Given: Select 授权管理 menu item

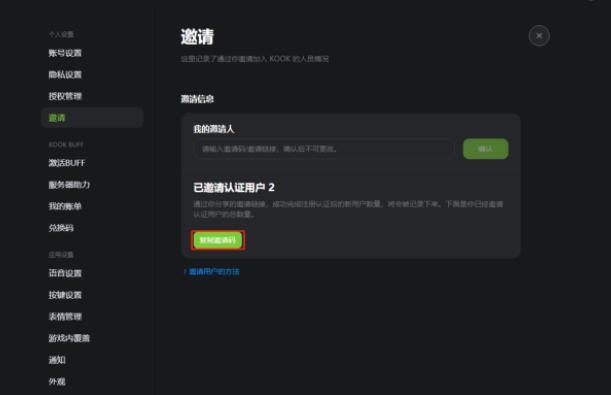Looking at the screenshot, I should click(x=65, y=96).
